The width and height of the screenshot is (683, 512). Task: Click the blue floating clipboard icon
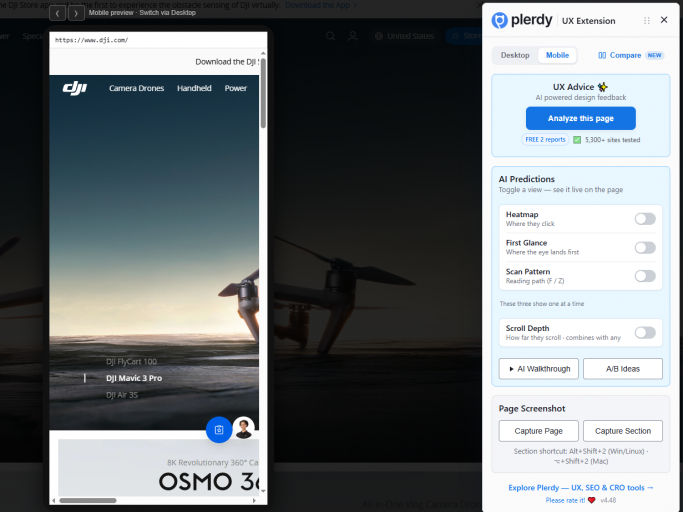click(x=219, y=430)
